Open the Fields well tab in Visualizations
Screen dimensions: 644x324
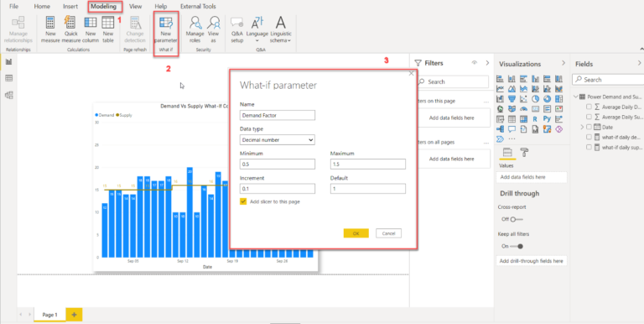tap(507, 153)
